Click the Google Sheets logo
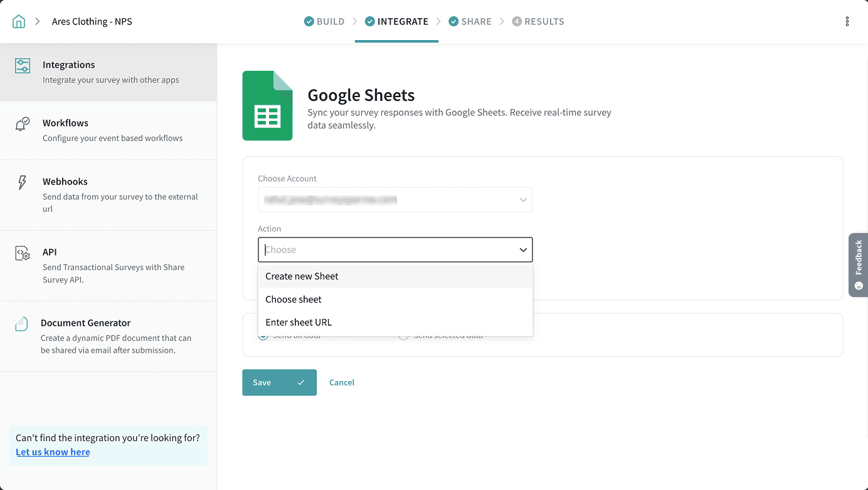Viewport: 868px width, 490px height. [268, 106]
